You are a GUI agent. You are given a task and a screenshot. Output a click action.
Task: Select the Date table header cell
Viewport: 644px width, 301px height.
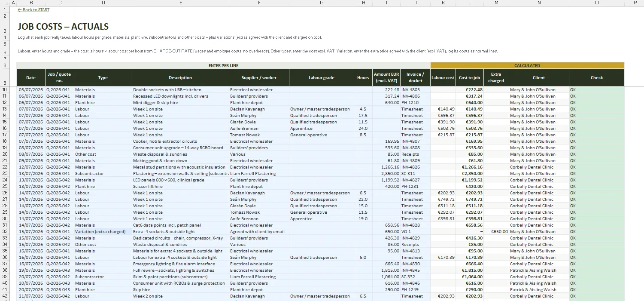pyautogui.click(x=31, y=78)
